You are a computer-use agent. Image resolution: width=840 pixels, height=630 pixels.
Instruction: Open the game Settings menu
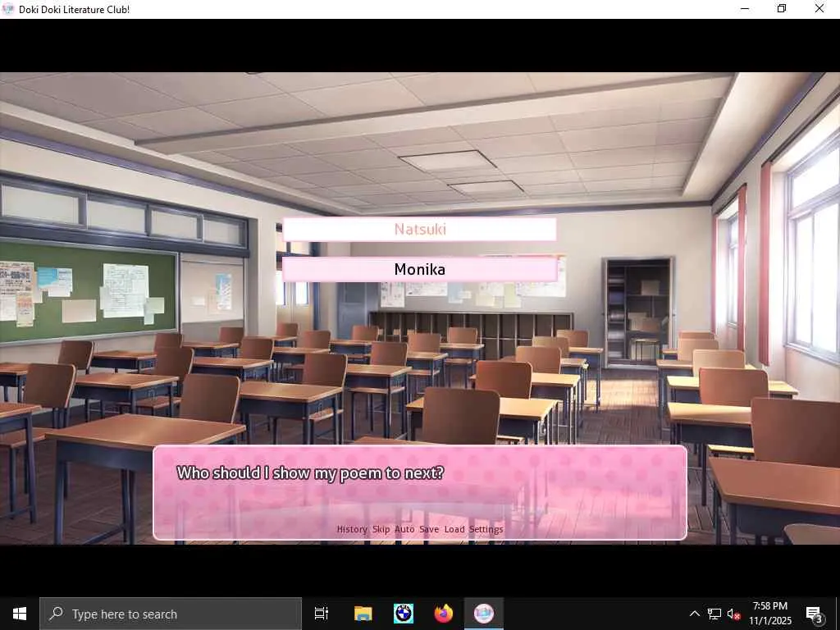pos(486,529)
